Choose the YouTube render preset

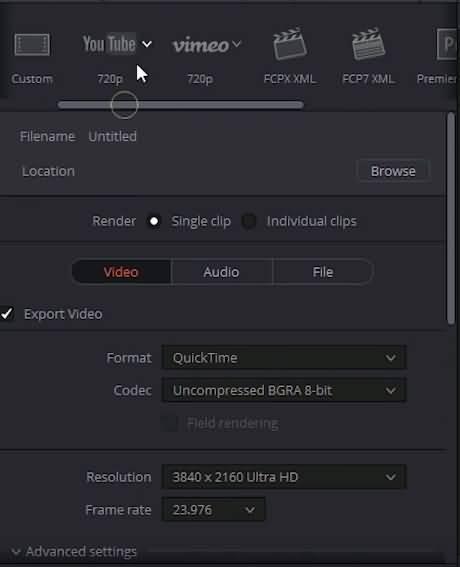109,44
